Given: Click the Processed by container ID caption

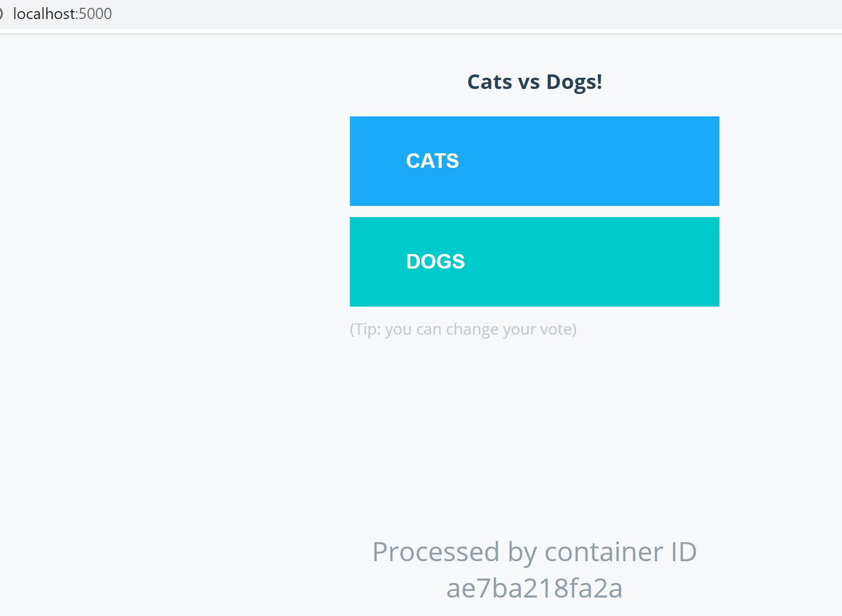Looking at the screenshot, I should pyautogui.click(x=534, y=552).
